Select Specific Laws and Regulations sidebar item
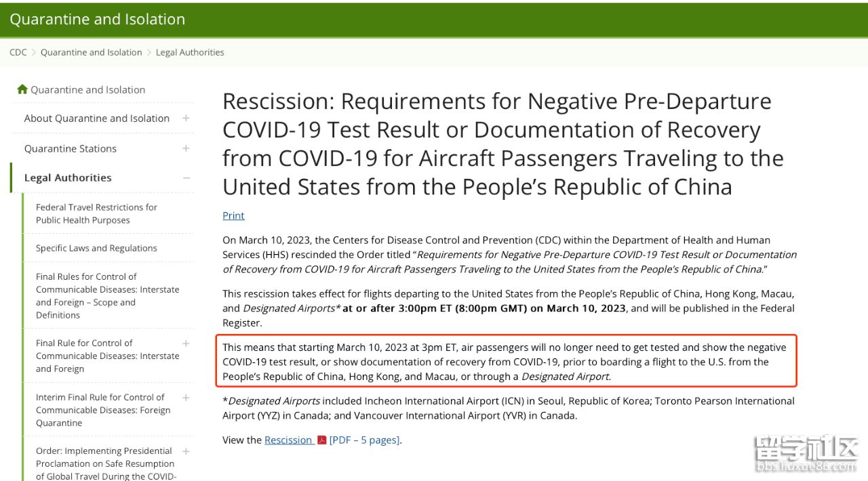This screenshot has width=868, height=481. pos(96,248)
